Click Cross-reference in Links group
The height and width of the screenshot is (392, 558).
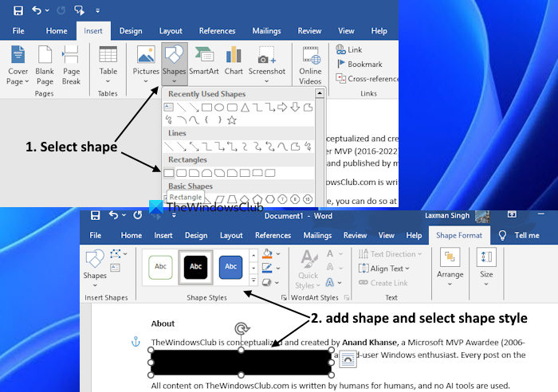367,79
